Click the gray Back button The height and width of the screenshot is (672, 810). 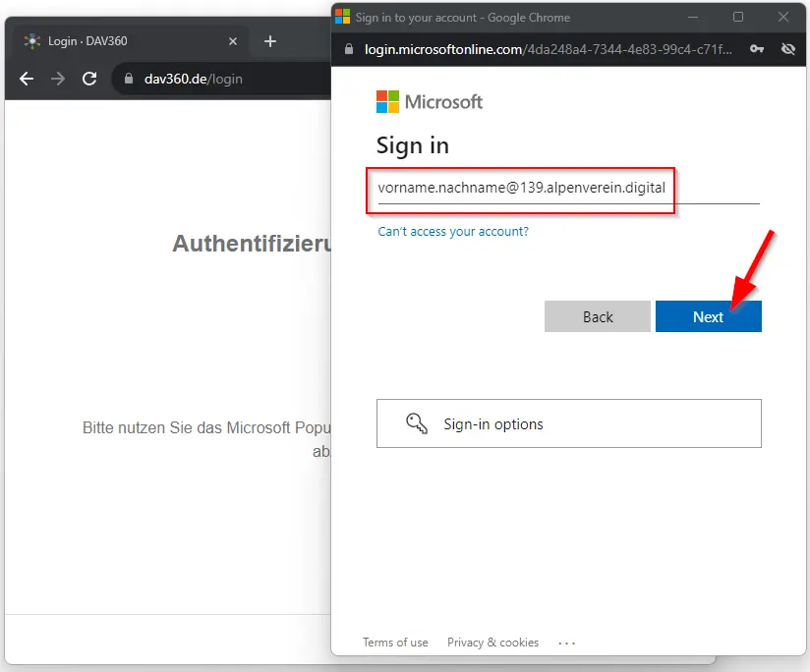(x=597, y=316)
